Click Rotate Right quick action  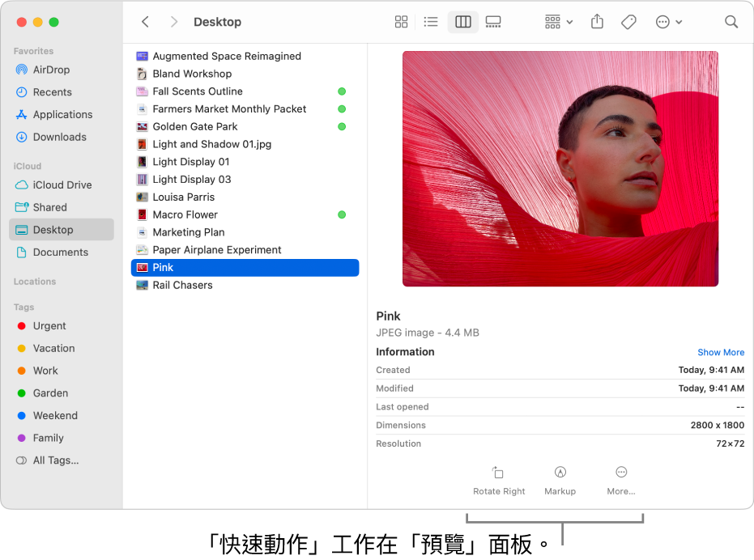pos(499,481)
